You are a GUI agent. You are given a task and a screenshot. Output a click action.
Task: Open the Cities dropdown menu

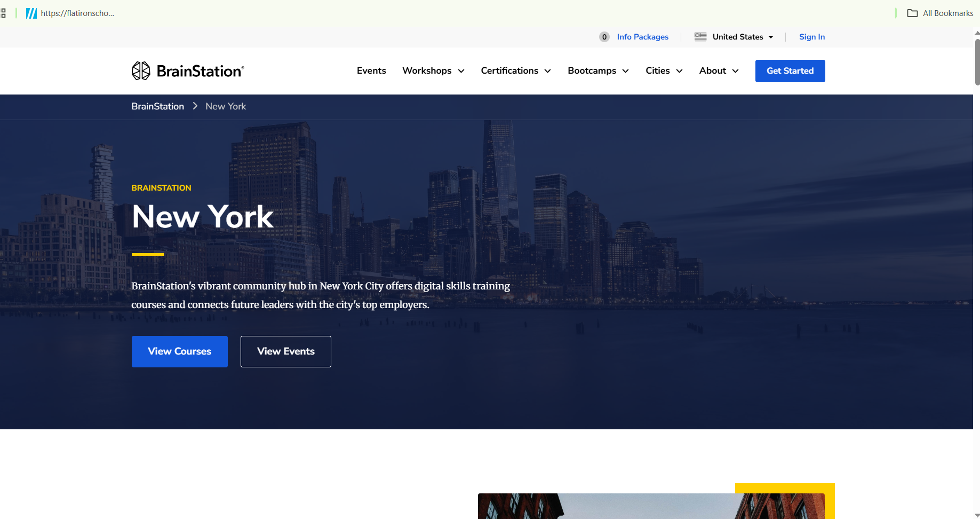point(664,71)
